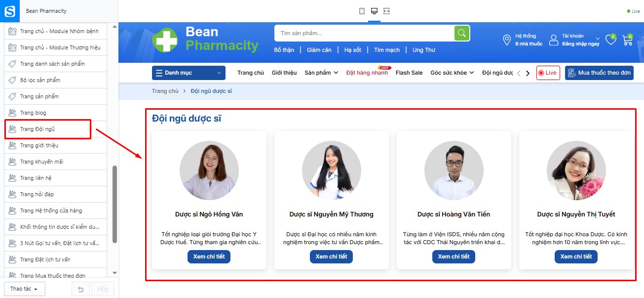Click the icon beside Trang Đặt lịch tư vấn
This screenshot has height=298, width=644.
click(x=13, y=259)
